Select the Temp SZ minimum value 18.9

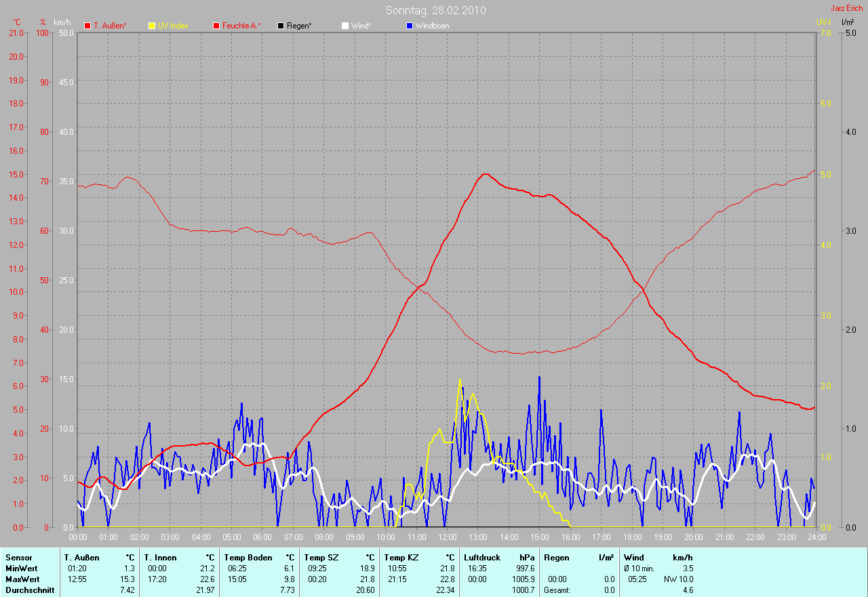tap(366, 569)
